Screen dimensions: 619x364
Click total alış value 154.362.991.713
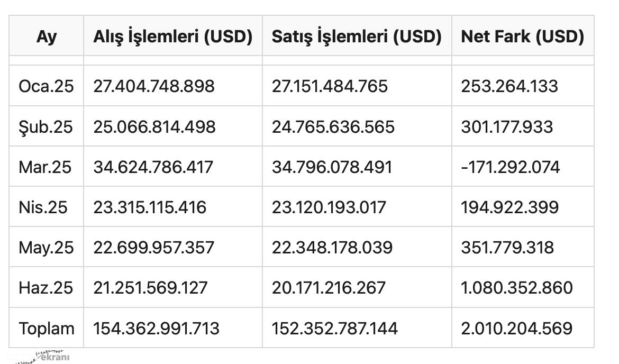pos(156,329)
